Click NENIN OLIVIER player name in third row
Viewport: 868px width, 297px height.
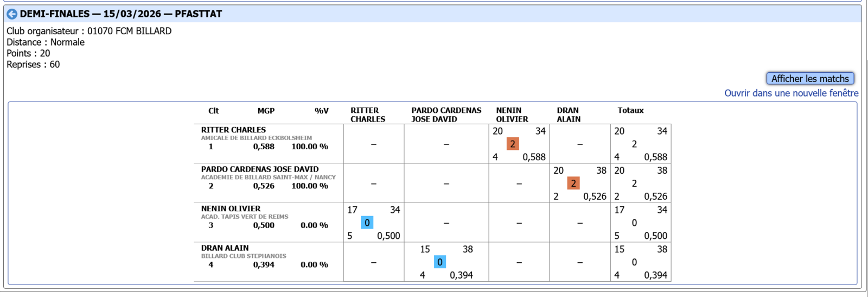(x=231, y=208)
